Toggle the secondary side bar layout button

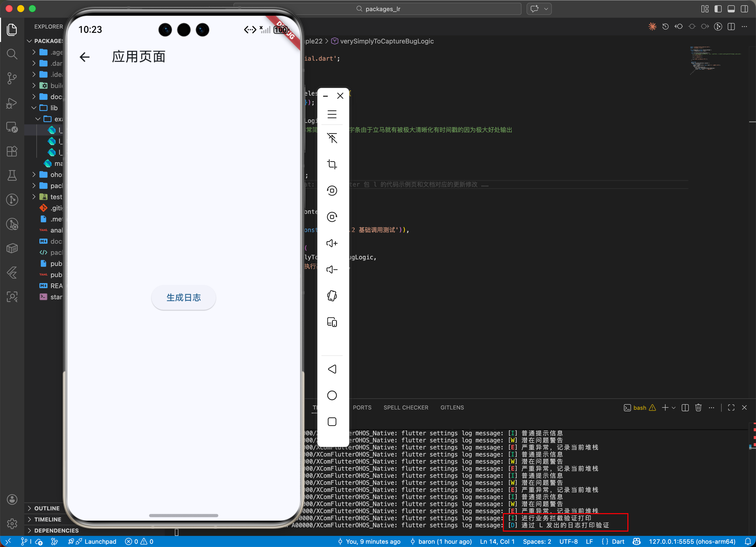pos(744,9)
